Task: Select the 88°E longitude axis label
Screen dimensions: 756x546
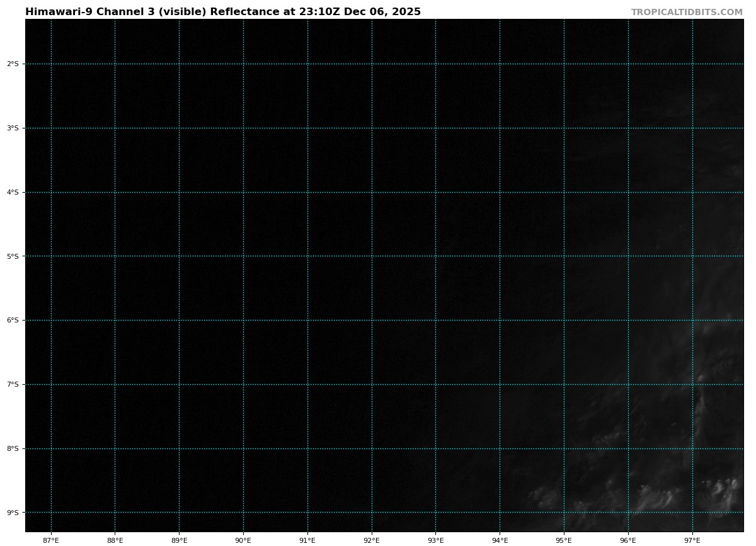Action: (115, 540)
